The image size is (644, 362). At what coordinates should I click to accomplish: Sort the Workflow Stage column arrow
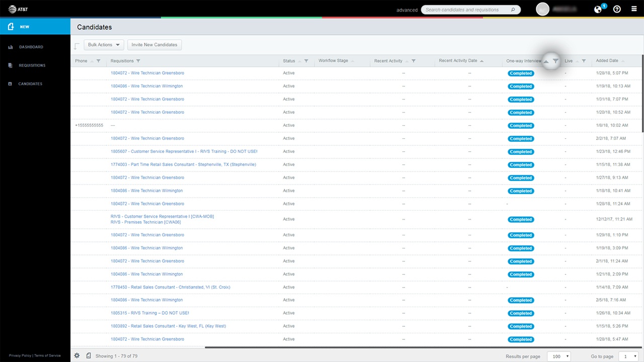click(x=352, y=61)
